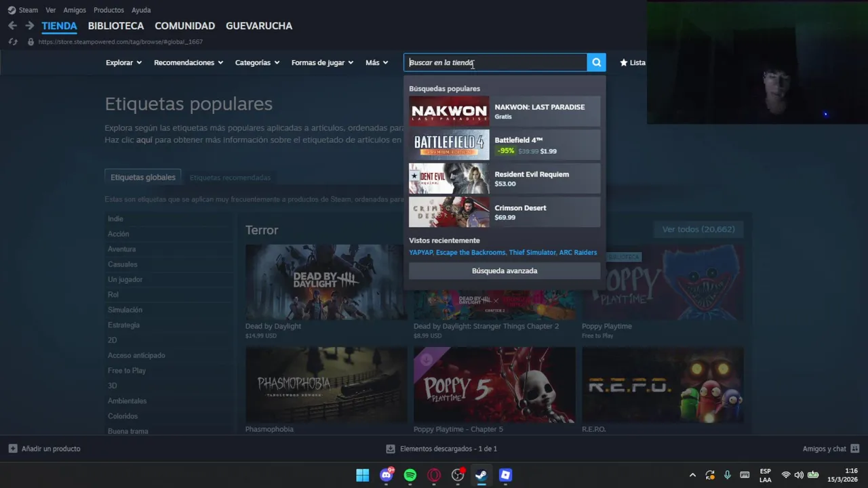Open Opera browser from the taskbar
The height and width of the screenshot is (488, 868).
coord(434,475)
